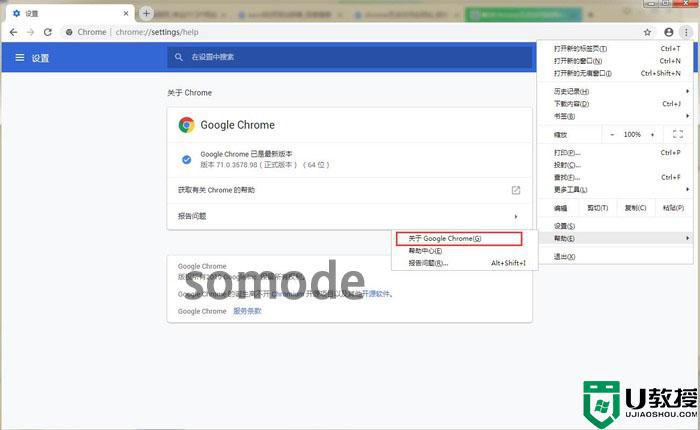This screenshot has height=430, width=700.
Task: Click the 设置 tab title
Action: coord(32,13)
